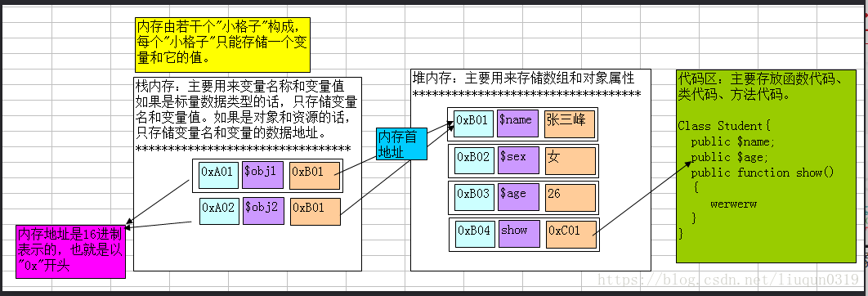Image resolution: width=868 pixels, height=296 pixels.
Task: Click the 0xA02 address cell
Action: [x=220, y=212]
